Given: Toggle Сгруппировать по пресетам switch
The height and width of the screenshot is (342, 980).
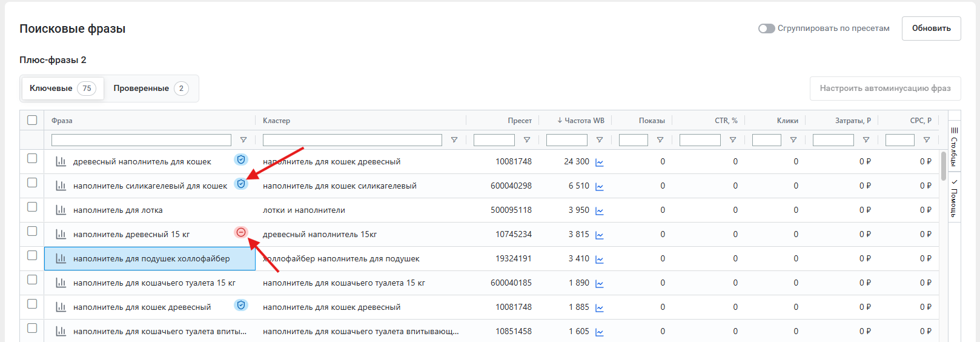Looking at the screenshot, I should 766,29.
